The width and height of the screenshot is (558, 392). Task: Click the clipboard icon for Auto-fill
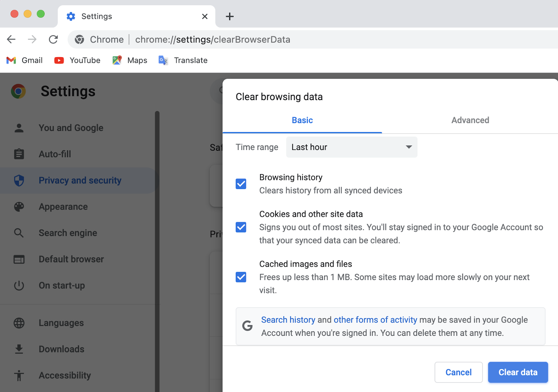pyautogui.click(x=19, y=154)
